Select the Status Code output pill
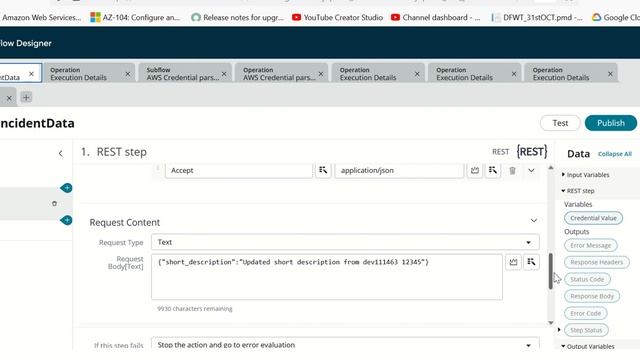 pos(587,279)
